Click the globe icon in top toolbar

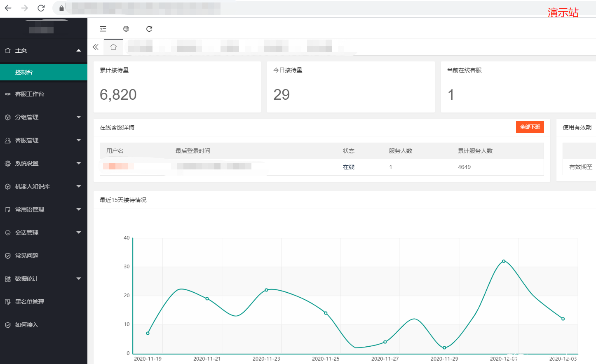(x=126, y=29)
